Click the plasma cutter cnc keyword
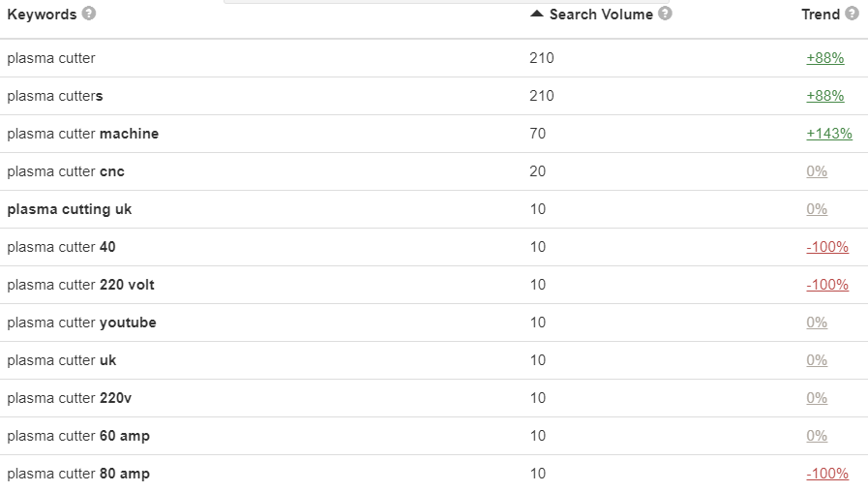The image size is (868, 492). pyautogui.click(x=65, y=171)
